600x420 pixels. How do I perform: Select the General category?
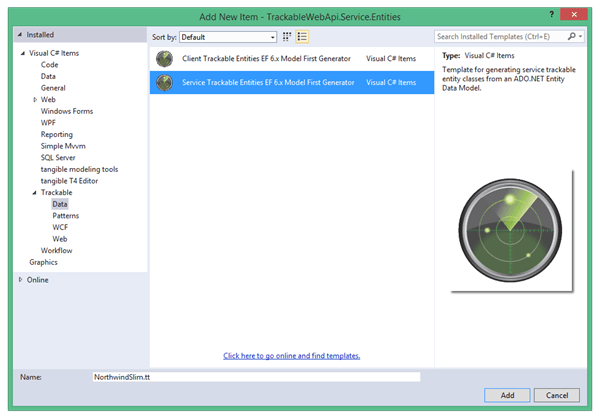(53, 88)
